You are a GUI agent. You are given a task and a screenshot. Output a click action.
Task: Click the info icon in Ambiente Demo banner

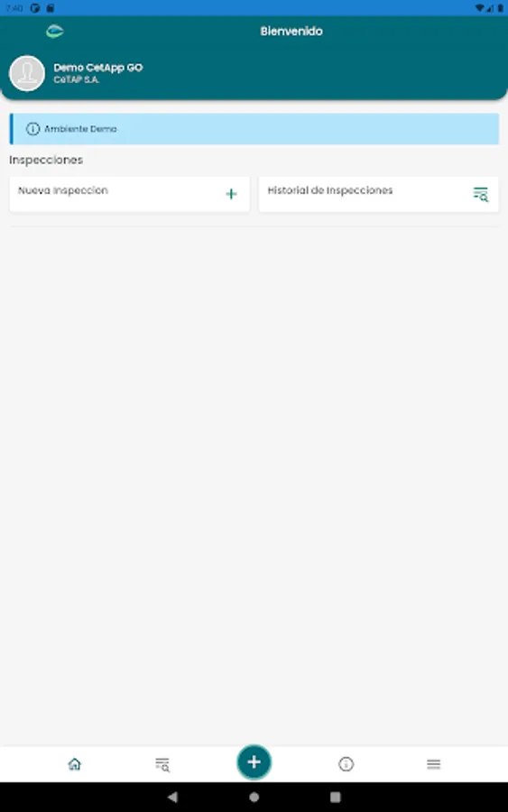[32, 129]
